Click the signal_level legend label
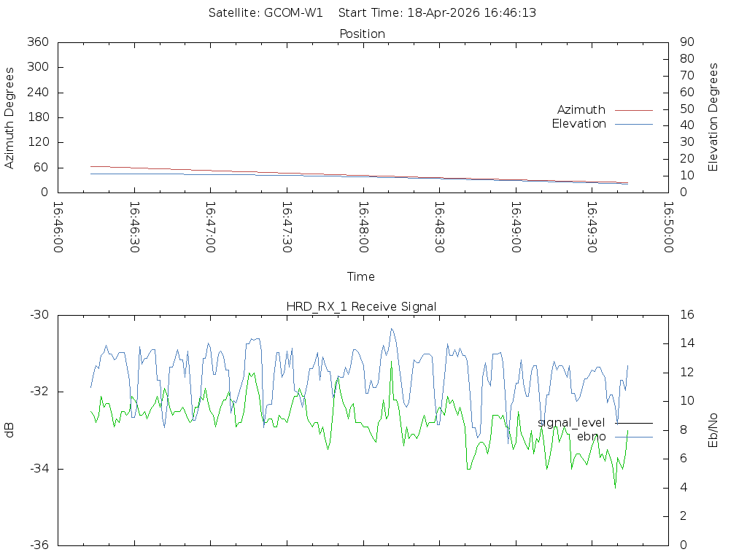Image resolution: width=747 pixels, height=560 pixels. point(571,423)
